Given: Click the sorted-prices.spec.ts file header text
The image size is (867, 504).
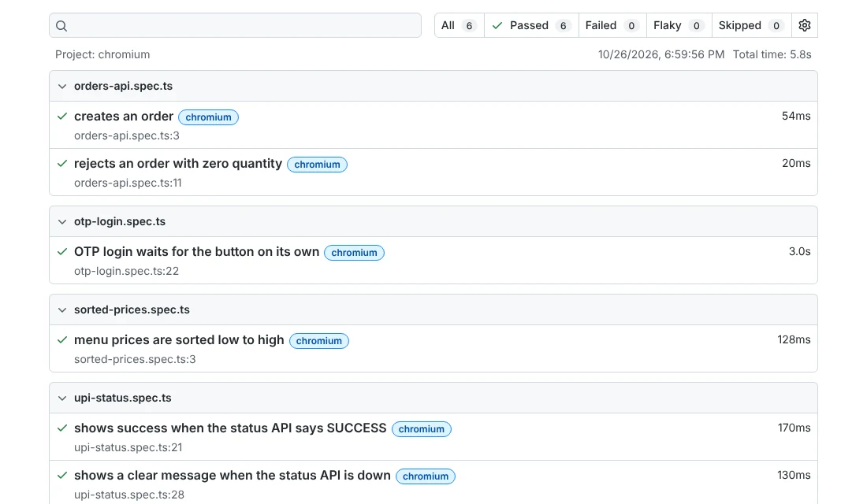Looking at the screenshot, I should [132, 310].
